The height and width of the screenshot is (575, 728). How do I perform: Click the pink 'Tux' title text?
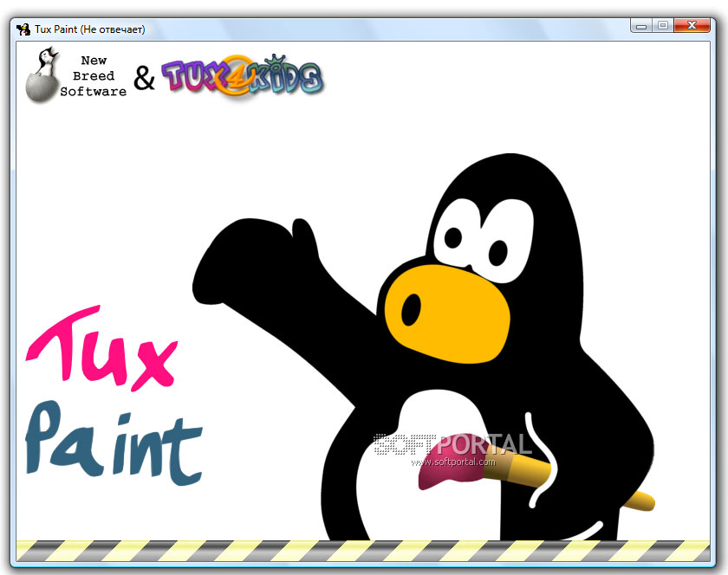[x=101, y=348]
